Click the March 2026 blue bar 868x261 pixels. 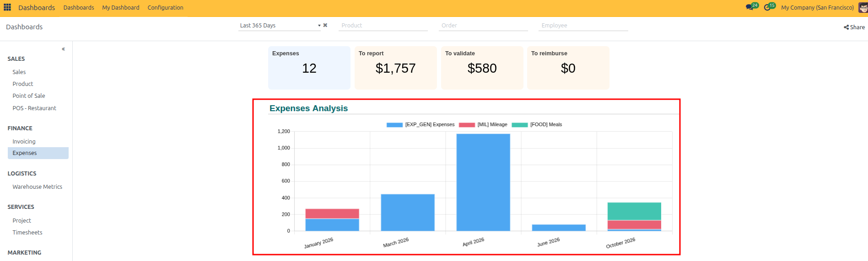click(x=408, y=213)
